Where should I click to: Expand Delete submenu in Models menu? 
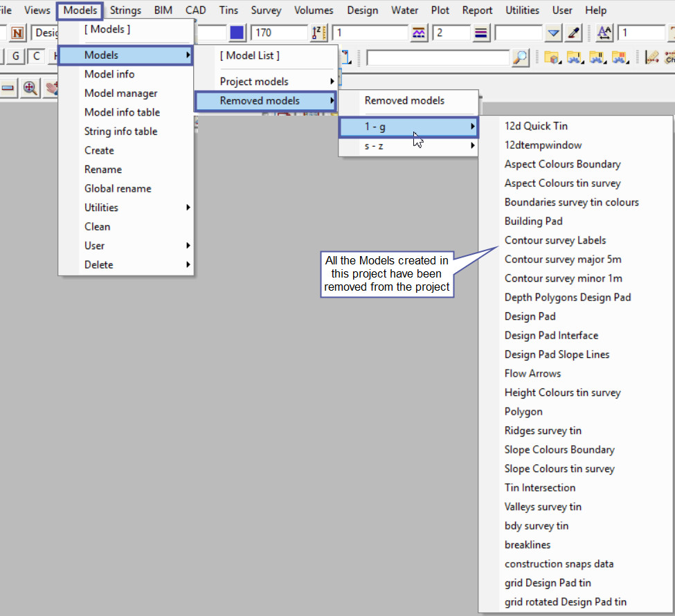point(126,264)
